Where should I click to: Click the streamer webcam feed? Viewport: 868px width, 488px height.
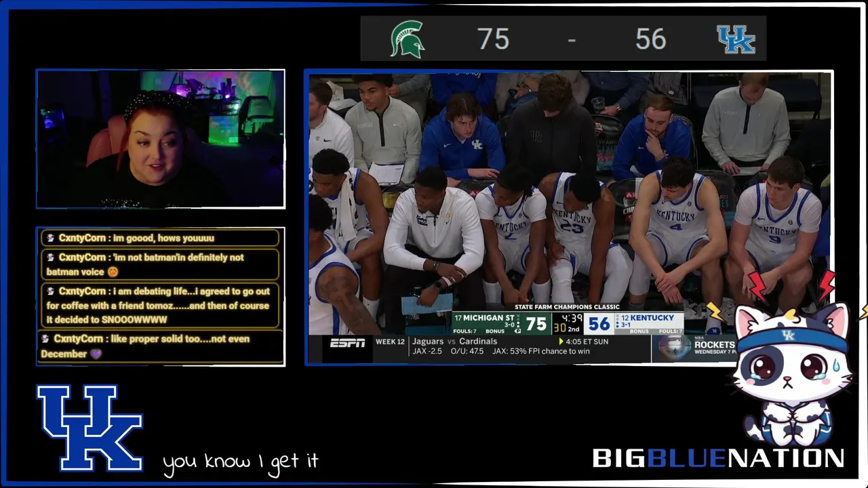(x=161, y=138)
